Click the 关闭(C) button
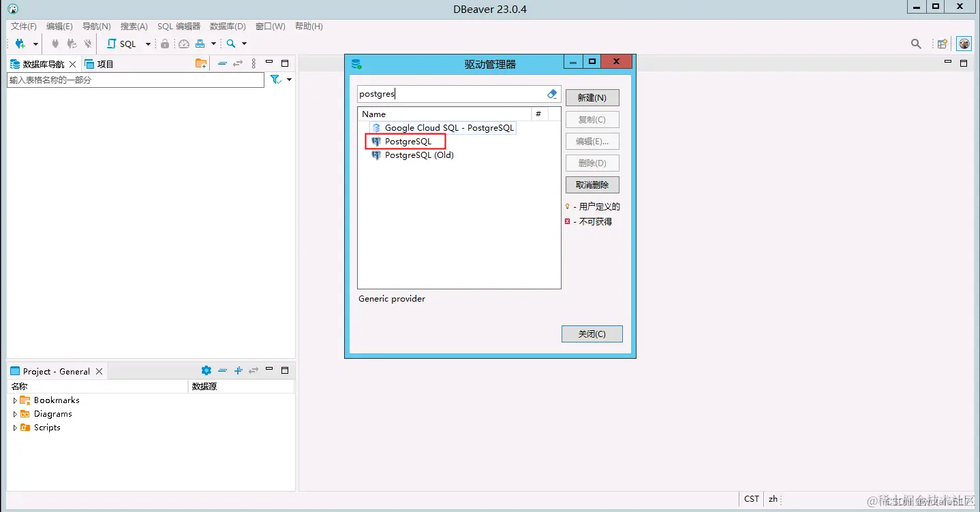Viewport: 980px width, 512px height. click(592, 334)
